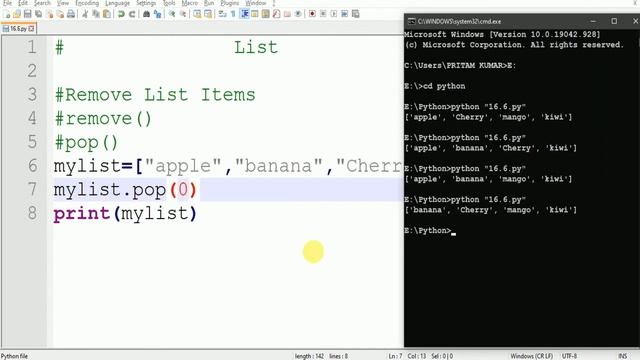The width and height of the screenshot is (640, 360).
Task: Click the 'E:\>cd python' line in cmd
Action: (435, 86)
